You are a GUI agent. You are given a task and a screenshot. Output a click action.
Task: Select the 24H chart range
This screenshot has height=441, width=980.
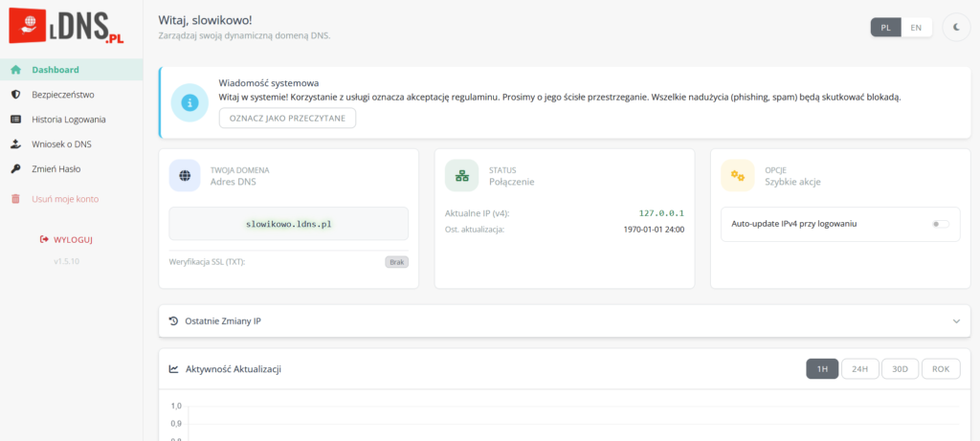859,369
